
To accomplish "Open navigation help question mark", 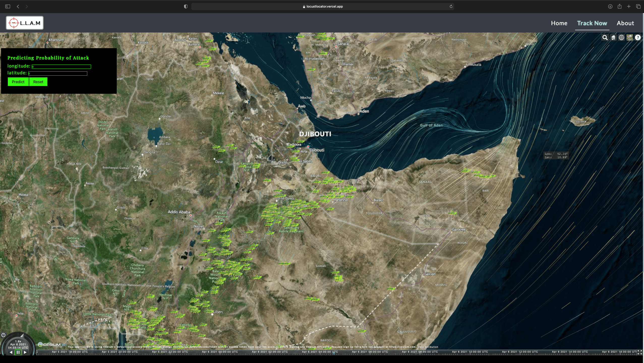I will coord(638,38).
